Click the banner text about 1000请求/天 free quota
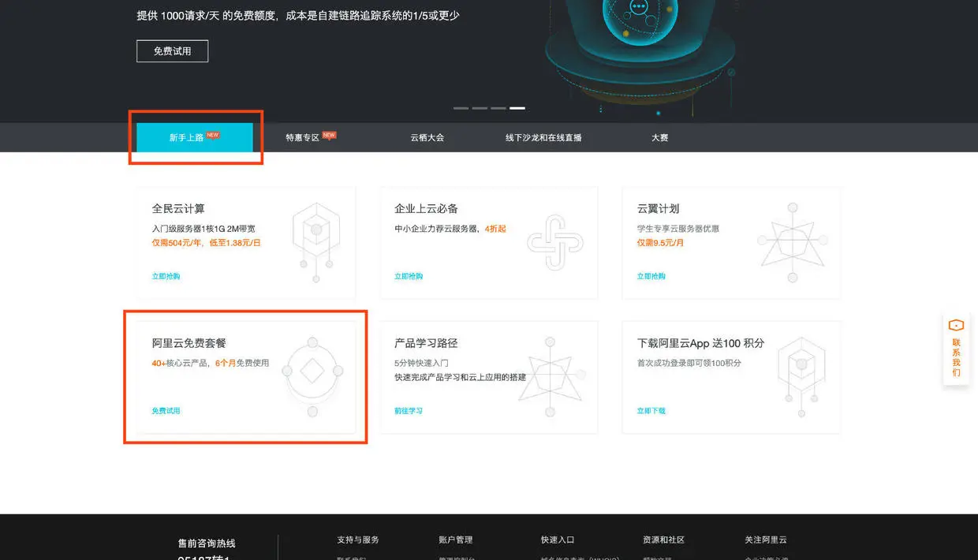Image resolution: width=978 pixels, height=560 pixels. point(298,16)
